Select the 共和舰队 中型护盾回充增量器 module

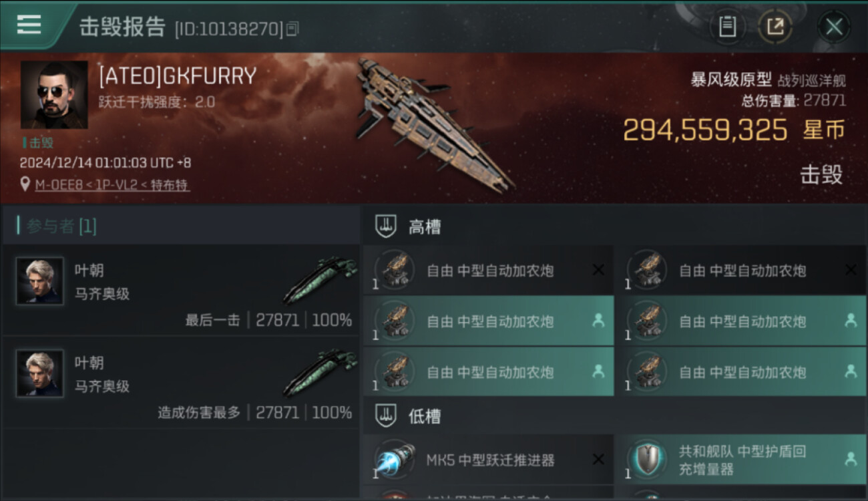[741, 460]
